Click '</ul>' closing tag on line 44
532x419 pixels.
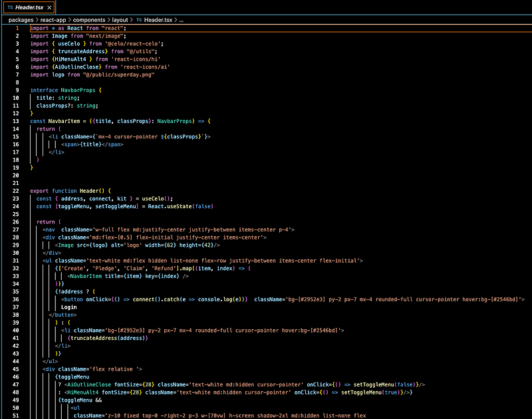point(51,361)
